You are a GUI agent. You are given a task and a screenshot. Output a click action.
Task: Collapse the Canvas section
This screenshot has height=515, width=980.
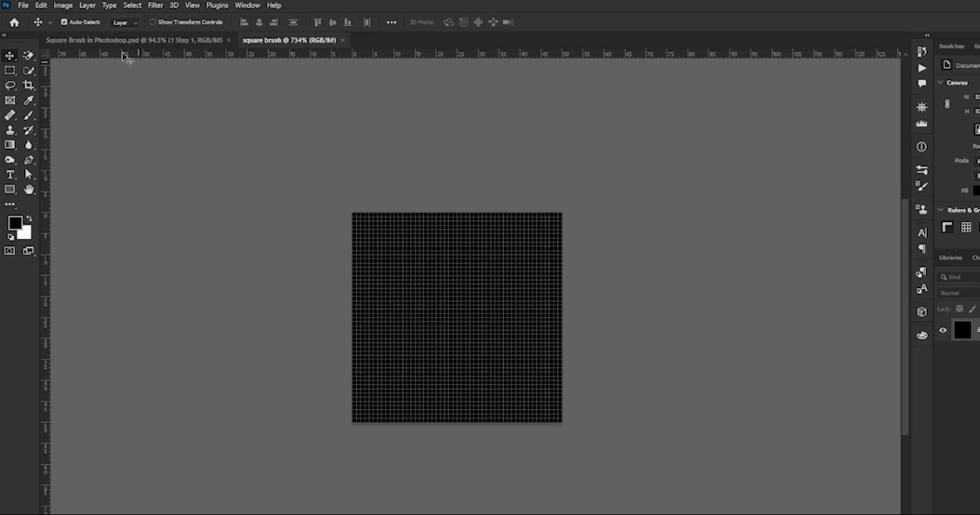click(x=941, y=83)
